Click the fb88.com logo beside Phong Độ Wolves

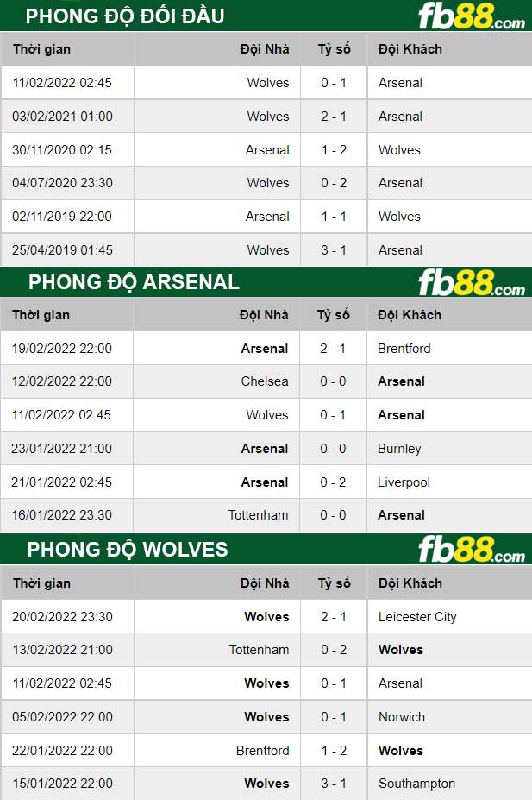pos(471,550)
